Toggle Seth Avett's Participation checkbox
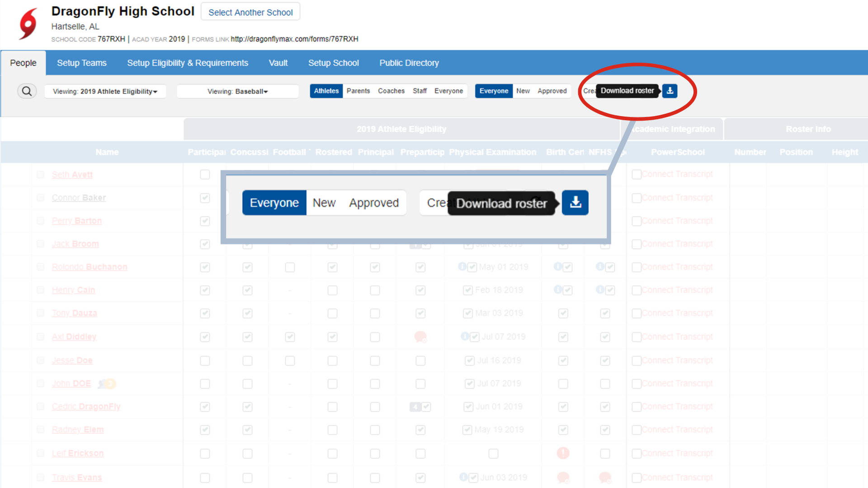 (x=205, y=174)
